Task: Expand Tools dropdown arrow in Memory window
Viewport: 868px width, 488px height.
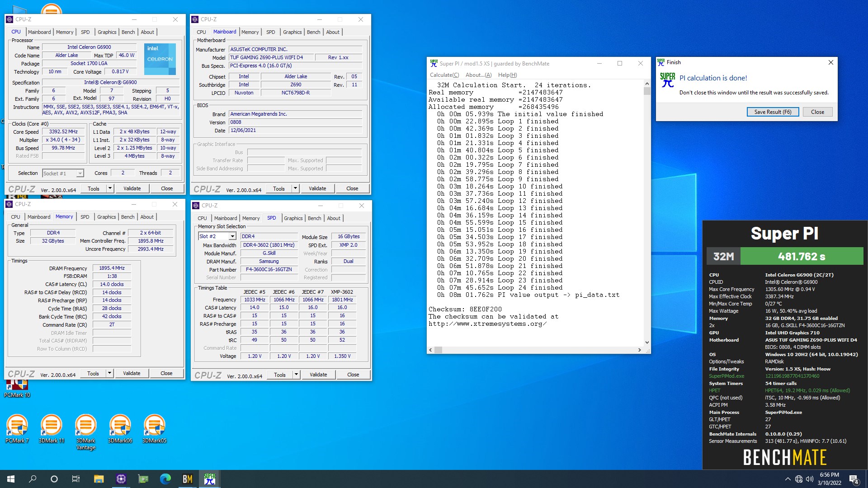Action: coord(109,373)
